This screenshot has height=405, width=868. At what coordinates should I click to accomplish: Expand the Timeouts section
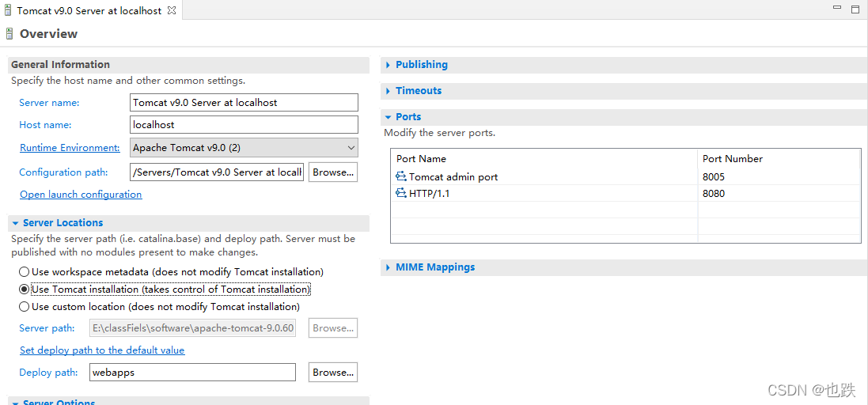click(x=389, y=91)
